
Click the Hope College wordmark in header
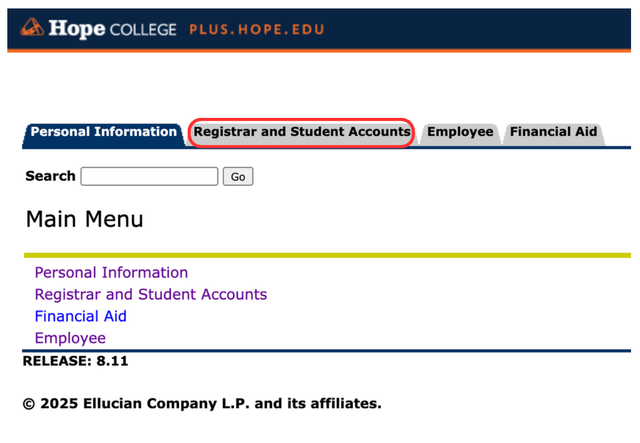click(x=112, y=29)
